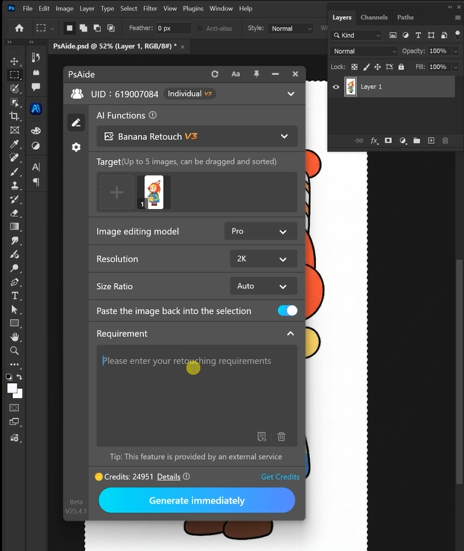Viewport: 464px width, 551px height.
Task: Select the Clone Stamp tool
Action: (14, 186)
